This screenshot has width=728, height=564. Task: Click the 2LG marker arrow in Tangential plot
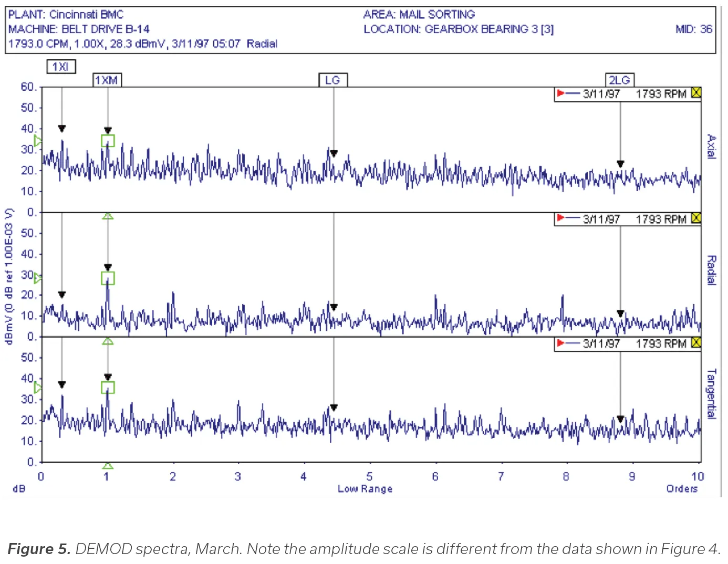tap(620, 419)
